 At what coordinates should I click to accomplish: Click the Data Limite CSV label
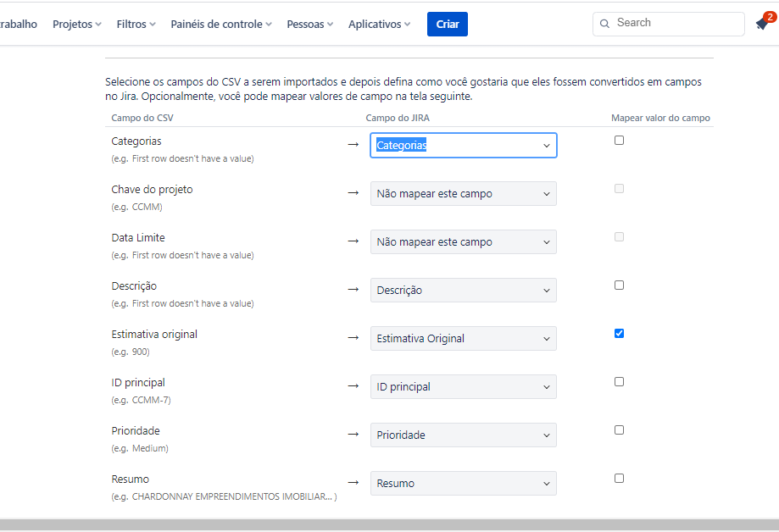138,237
